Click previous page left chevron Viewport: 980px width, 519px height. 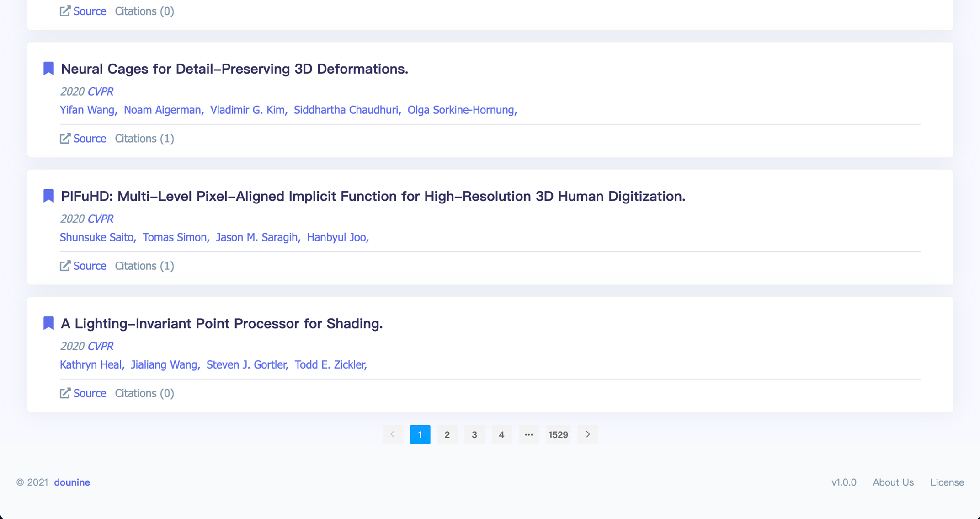pyautogui.click(x=393, y=434)
